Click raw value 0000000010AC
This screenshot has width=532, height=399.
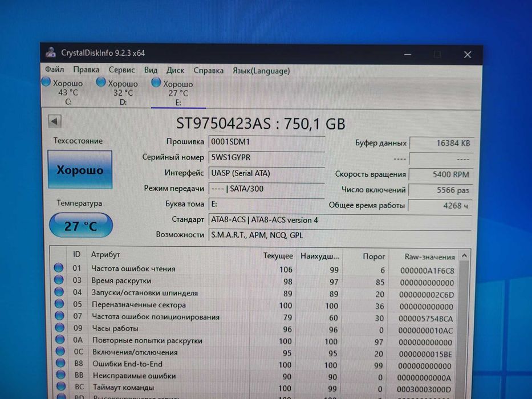(x=425, y=331)
